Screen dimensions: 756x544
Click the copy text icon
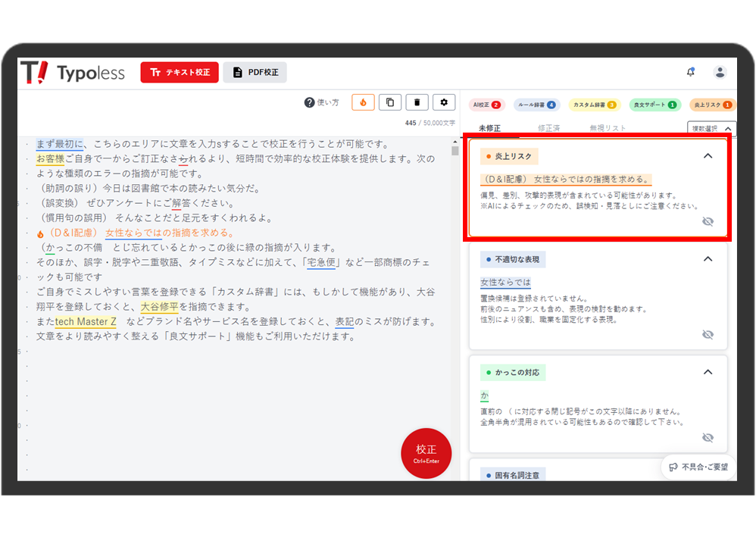coord(390,102)
